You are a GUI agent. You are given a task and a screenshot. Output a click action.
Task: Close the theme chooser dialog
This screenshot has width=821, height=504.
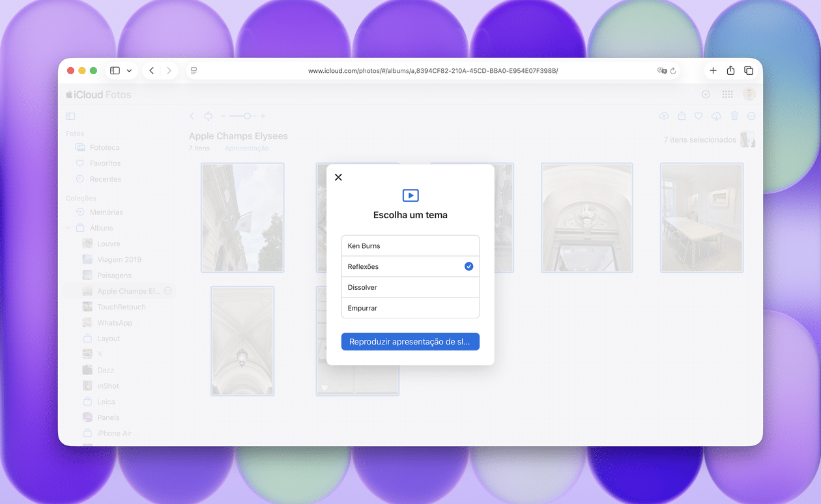pyautogui.click(x=338, y=177)
